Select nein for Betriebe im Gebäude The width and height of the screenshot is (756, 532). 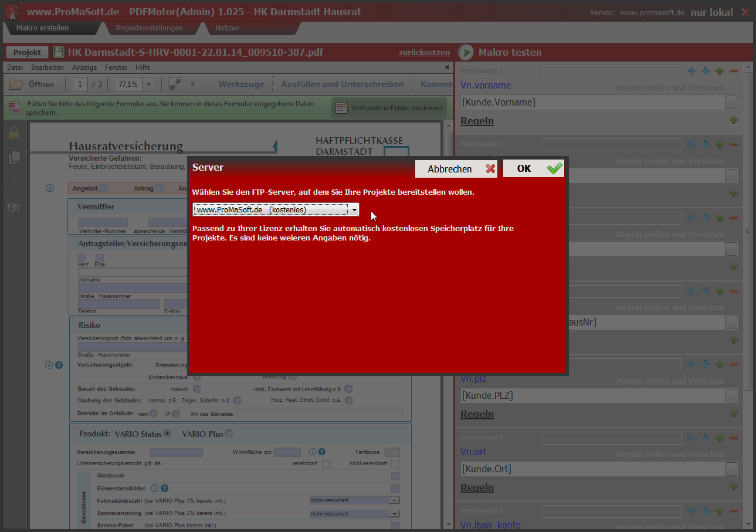(154, 414)
